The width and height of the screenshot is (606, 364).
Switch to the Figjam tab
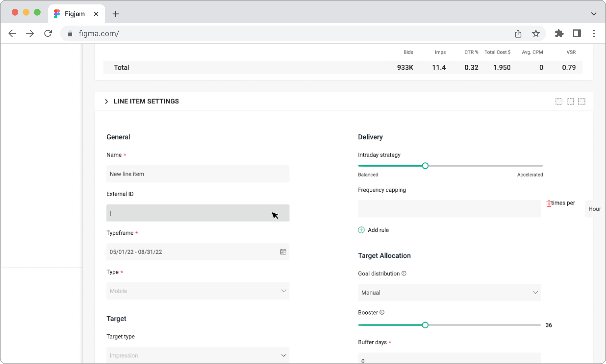(x=77, y=14)
